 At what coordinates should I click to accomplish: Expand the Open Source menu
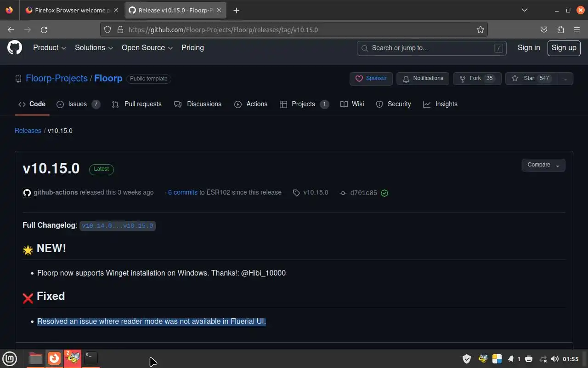tap(147, 48)
